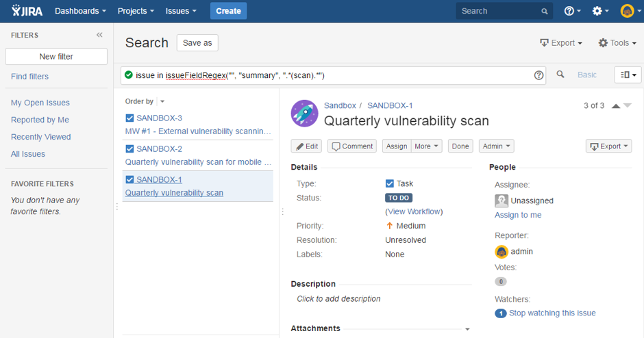Open the Tools dropdown
This screenshot has width=644, height=338.
pyautogui.click(x=617, y=43)
